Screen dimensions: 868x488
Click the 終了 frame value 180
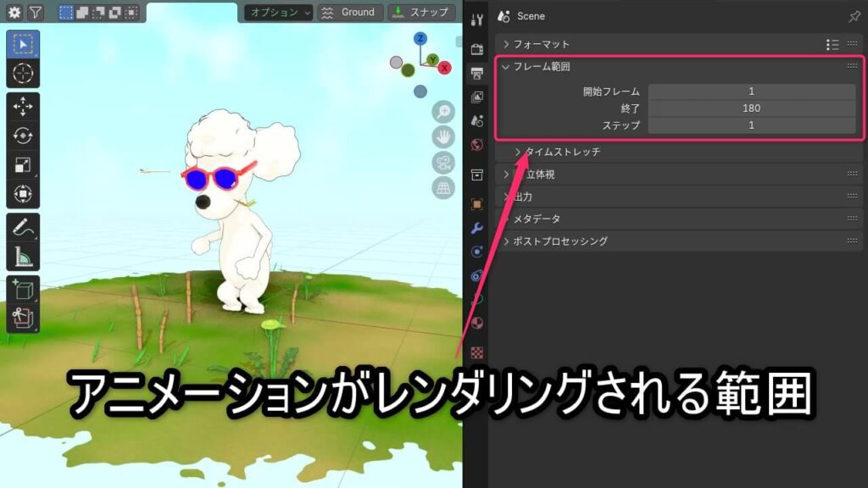point(752,108)
